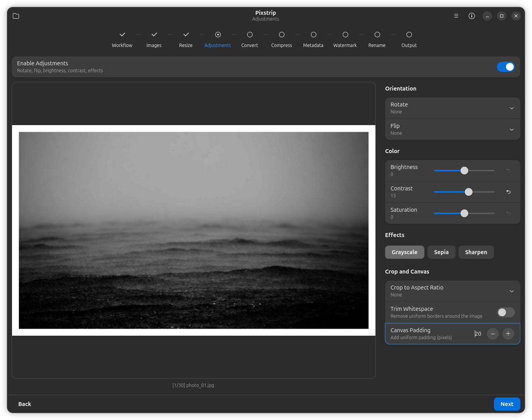Disable the Enable Adjustments switch

[x=506, y=67]
